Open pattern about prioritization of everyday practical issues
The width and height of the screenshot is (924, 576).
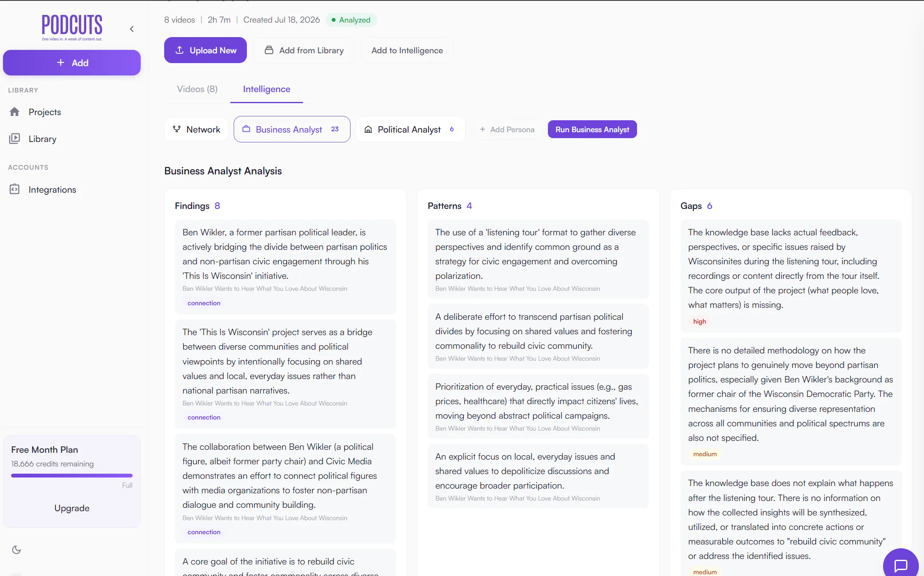click(x=538, y=406)
